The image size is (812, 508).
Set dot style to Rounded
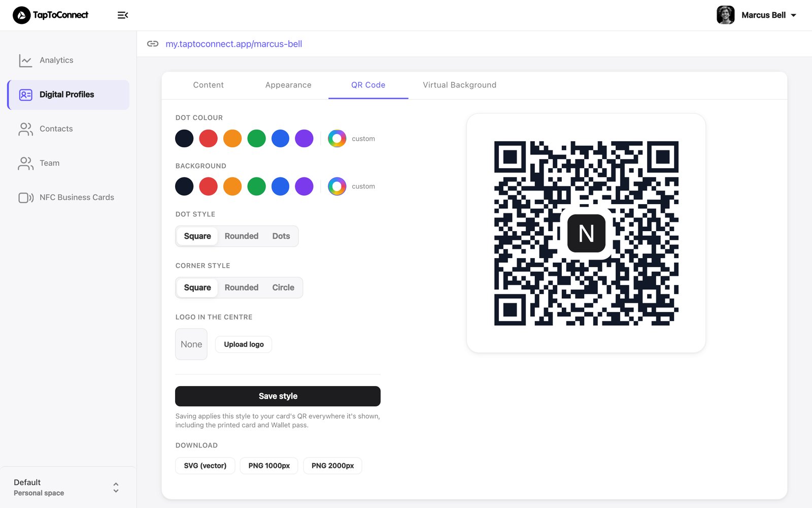242,236
